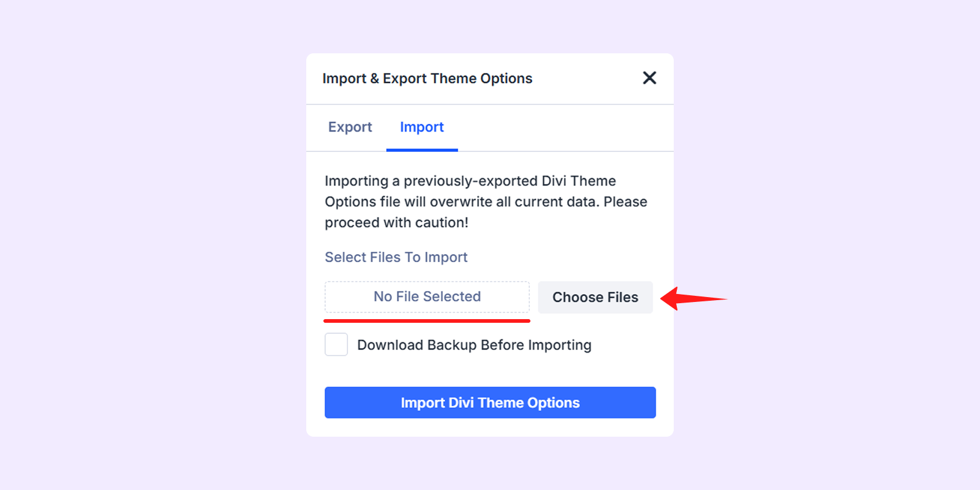Screen dimensions: 980x490
Task: Click the red arrow pointing at Choose Files
Action: (692, 299)
